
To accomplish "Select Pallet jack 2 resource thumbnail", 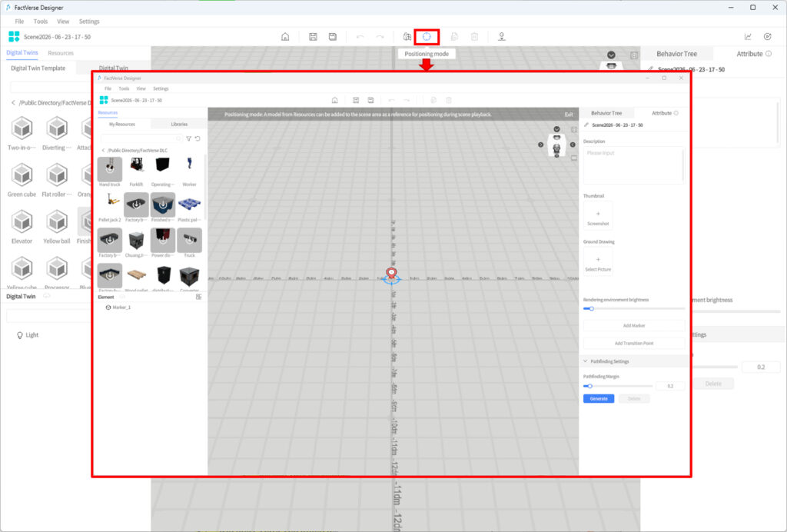I will click(x=109, y=204).
